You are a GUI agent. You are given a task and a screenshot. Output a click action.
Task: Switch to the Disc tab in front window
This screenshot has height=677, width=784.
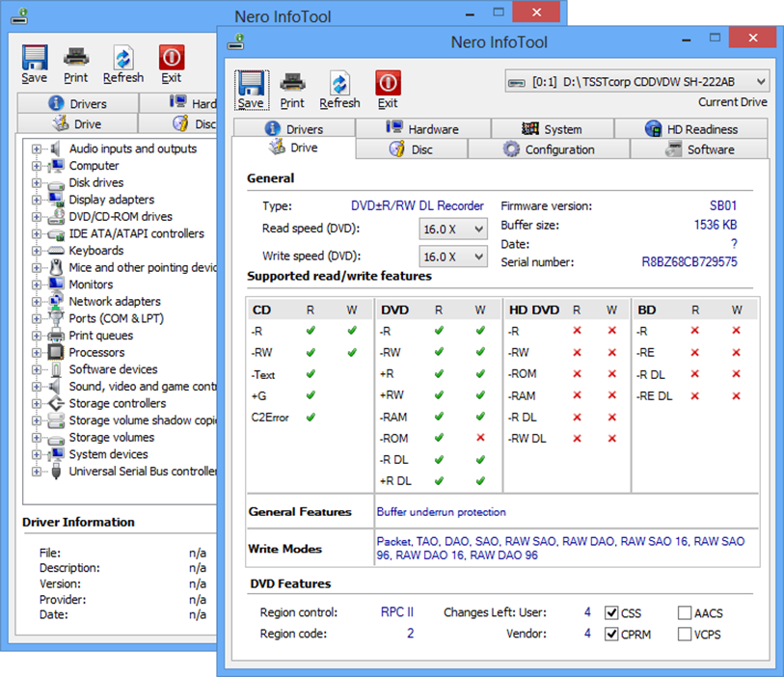click(412, 149)
